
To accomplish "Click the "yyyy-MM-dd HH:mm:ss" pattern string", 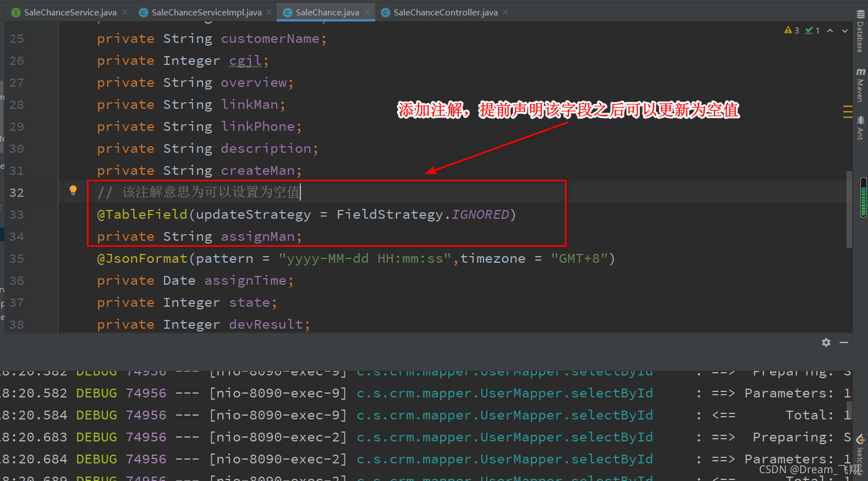I will [365, 258].
